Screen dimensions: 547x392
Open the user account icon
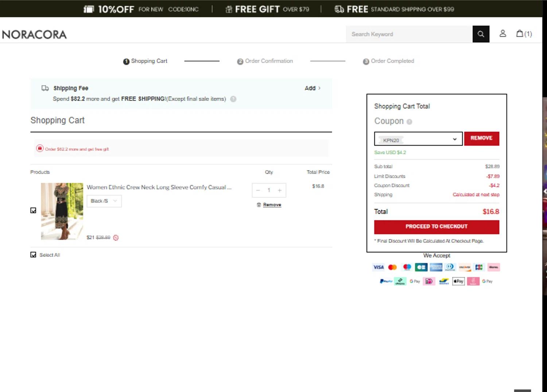pos(503,34)
